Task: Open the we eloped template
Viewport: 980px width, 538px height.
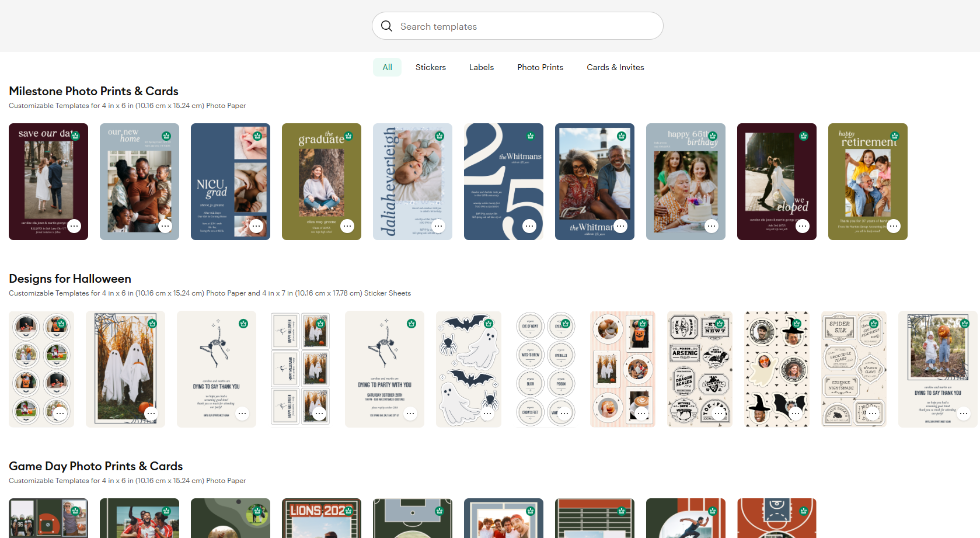Action: tap(777, 182)
